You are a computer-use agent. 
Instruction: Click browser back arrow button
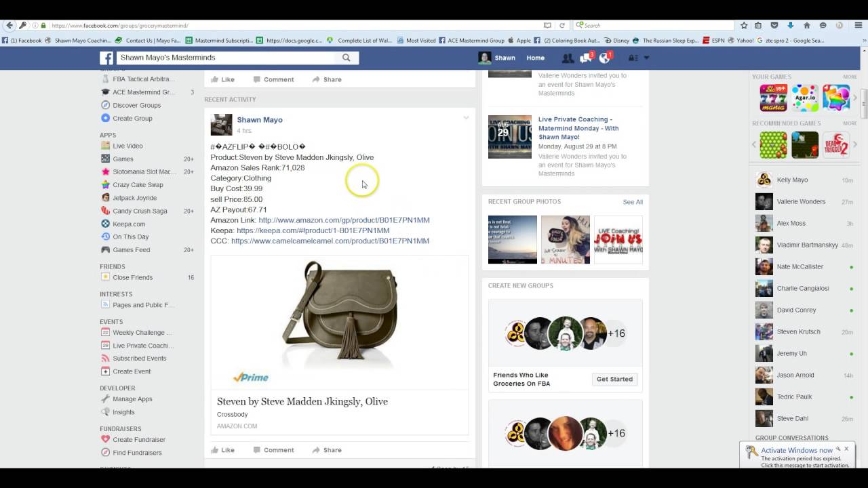coord(9,25)
